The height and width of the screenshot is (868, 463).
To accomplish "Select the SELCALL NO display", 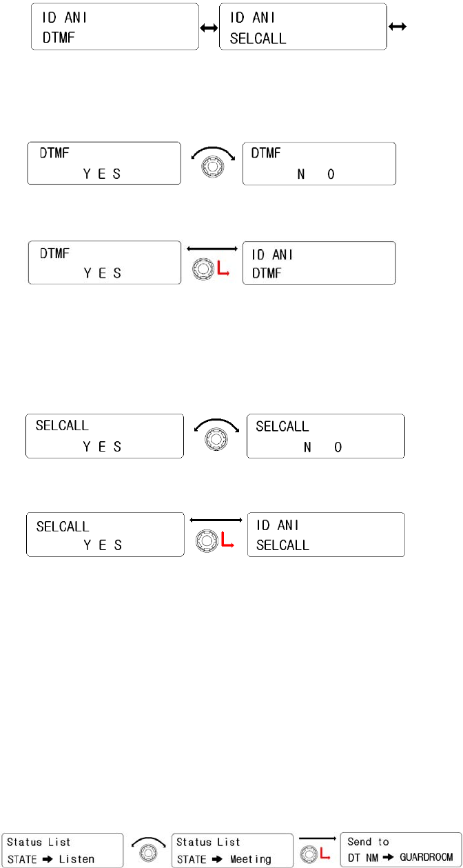I will [x=325, y=436].
